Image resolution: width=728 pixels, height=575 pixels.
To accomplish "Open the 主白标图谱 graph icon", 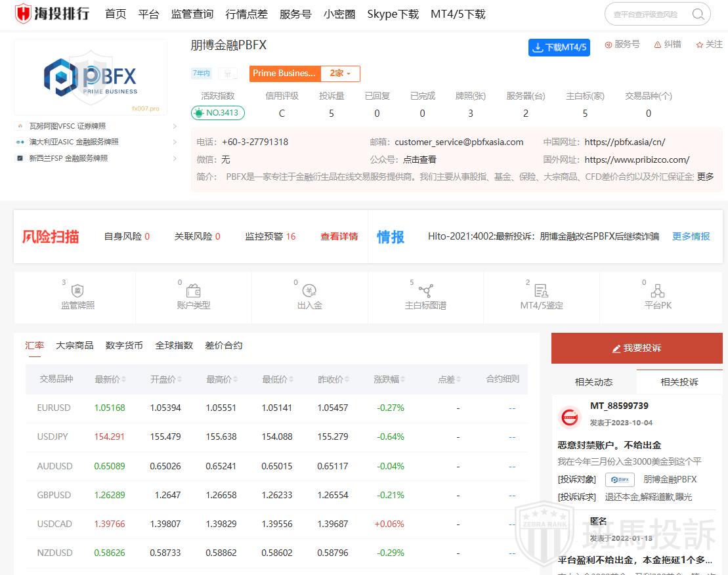I will 425,291.
